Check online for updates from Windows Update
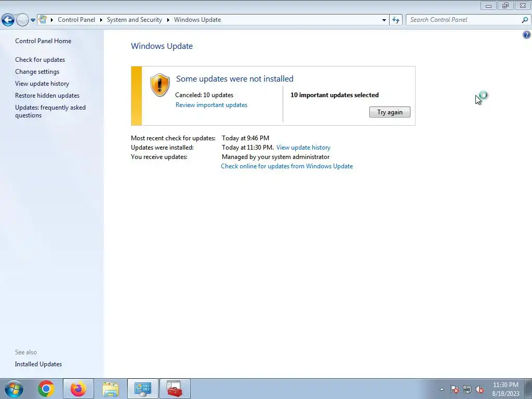The height and width of the screenshot is (399, 532). [x=287, y=166]
